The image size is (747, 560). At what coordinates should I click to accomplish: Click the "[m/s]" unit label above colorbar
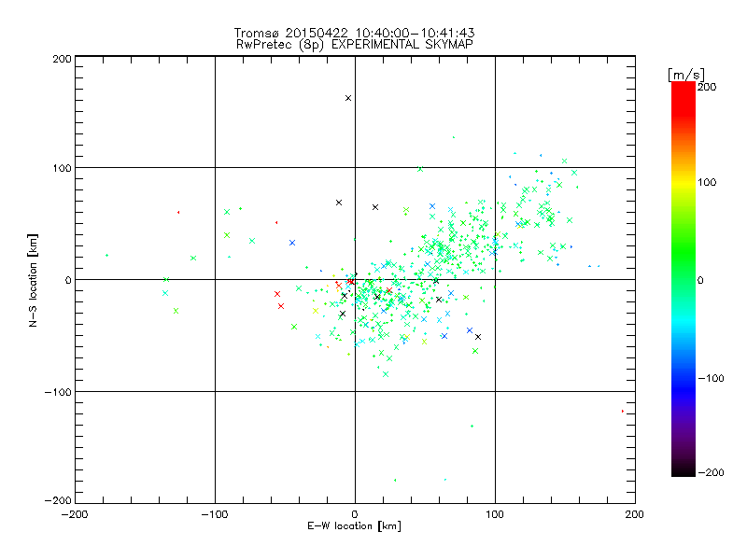point(686,75)
